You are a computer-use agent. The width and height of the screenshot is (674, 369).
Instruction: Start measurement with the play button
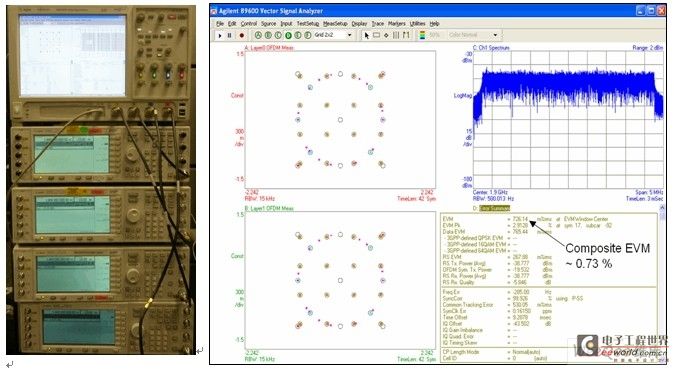(220, 35)
